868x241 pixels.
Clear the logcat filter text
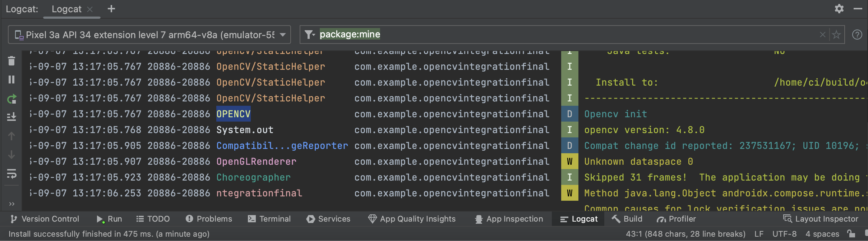tap(822, 35)
